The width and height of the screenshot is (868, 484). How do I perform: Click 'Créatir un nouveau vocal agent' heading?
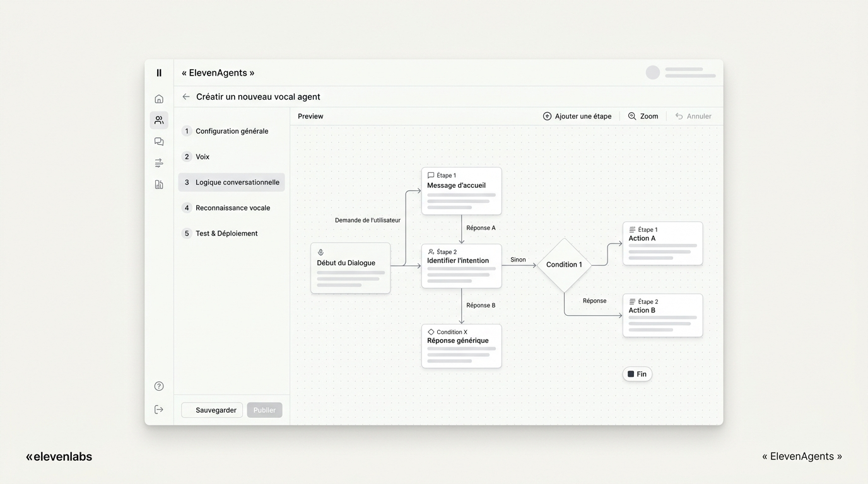258,97
